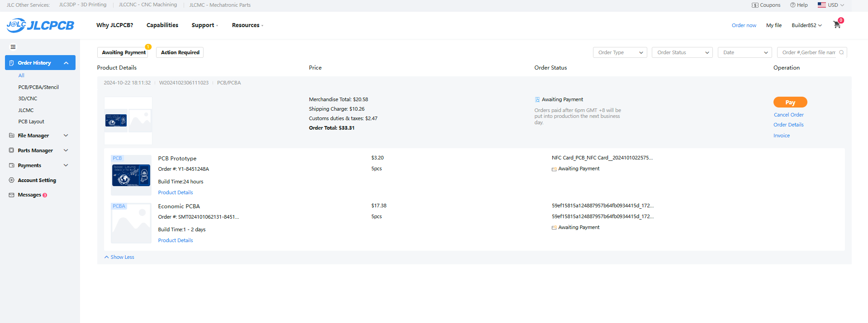Open the JLCPCB logo home link
This screenshot has width=868, height=323.
40,25
